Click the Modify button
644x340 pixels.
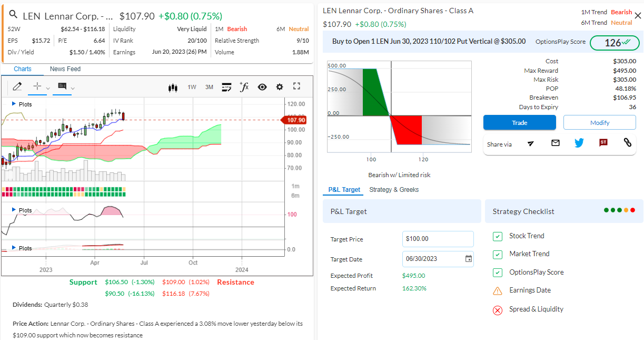[600, 123]
